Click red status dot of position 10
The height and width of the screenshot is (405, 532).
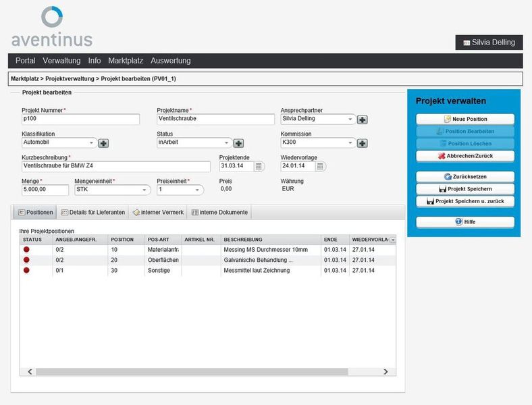[26, 250]
